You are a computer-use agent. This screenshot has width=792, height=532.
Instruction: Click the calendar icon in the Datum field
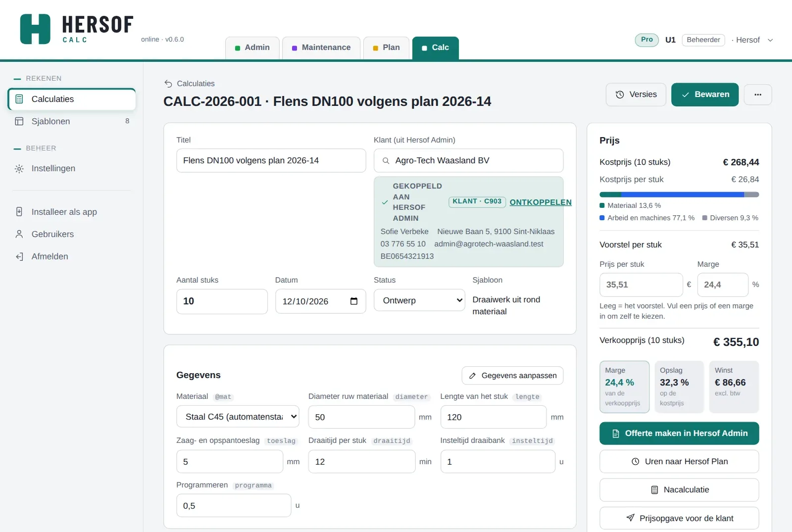[354, 301]
